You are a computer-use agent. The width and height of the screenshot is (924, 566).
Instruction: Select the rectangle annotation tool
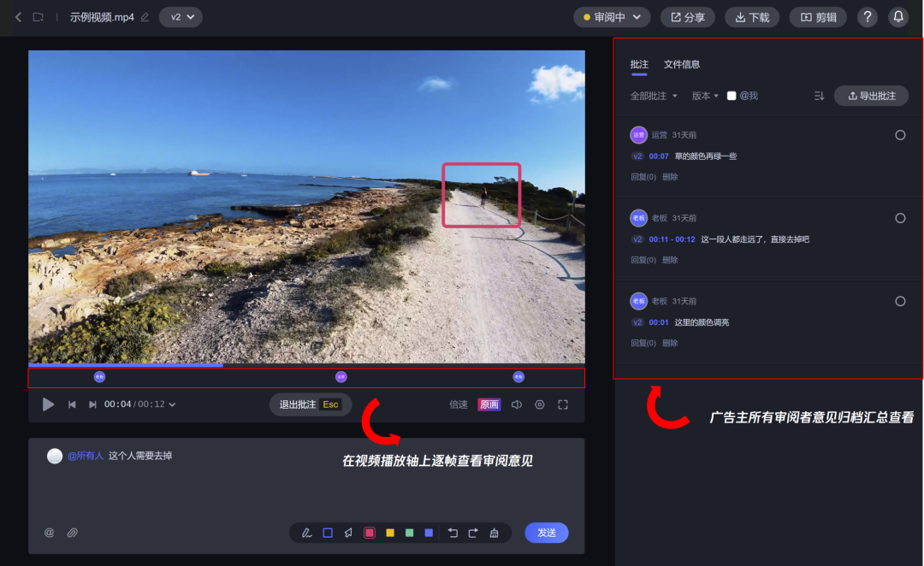328,533
